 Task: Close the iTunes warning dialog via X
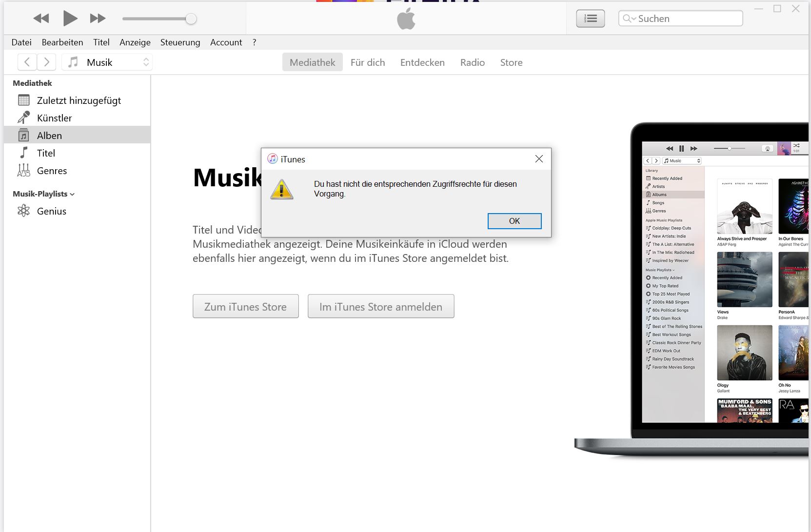(x=539, y=159)
